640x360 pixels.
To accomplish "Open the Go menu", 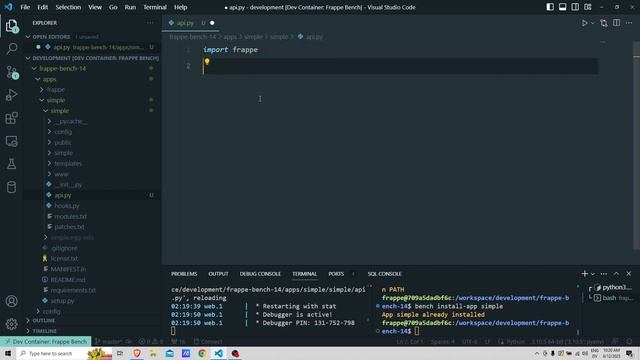I will pos(113,7).
